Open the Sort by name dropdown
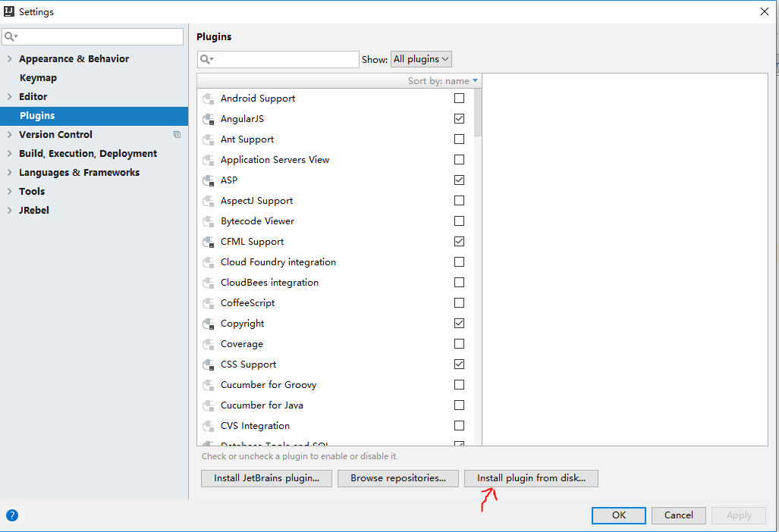This screenshot has height=532, width=779. 443,81
